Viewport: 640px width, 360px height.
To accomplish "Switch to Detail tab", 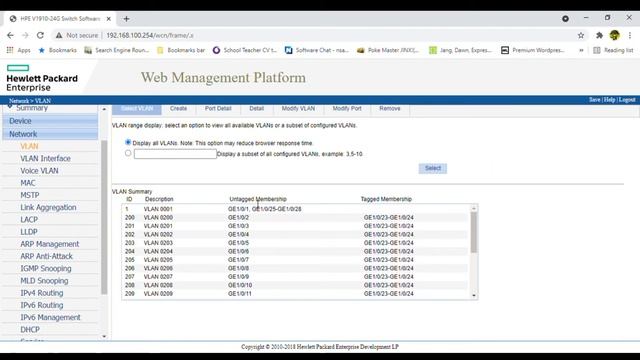I will click(x=256, y=109).
